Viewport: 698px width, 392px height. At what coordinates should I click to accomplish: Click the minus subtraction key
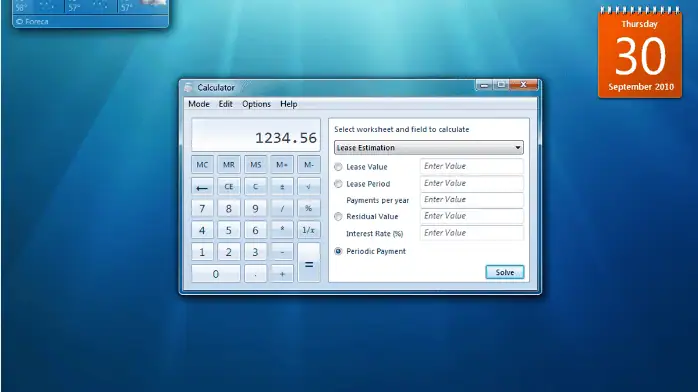(x=282, y=252)
